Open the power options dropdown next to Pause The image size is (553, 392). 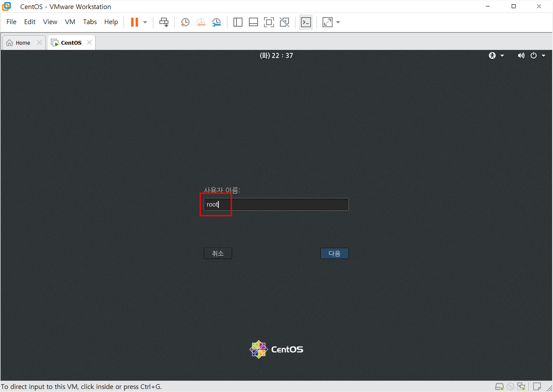coord(145,22)
